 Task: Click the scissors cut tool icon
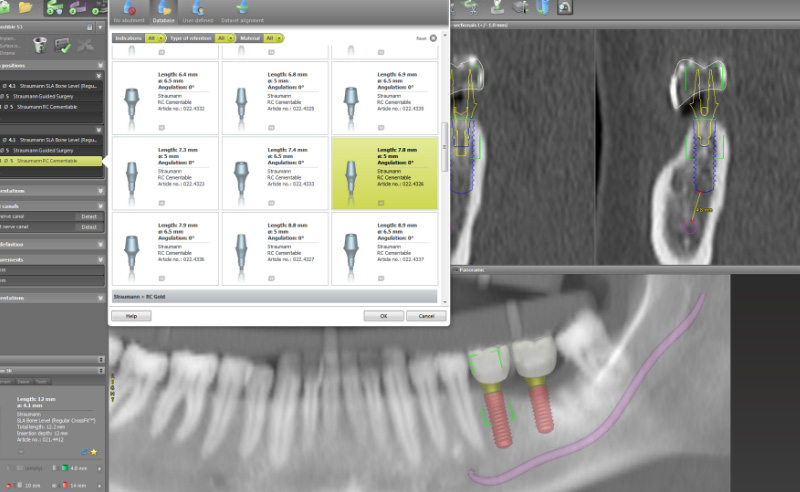[470, 7]
